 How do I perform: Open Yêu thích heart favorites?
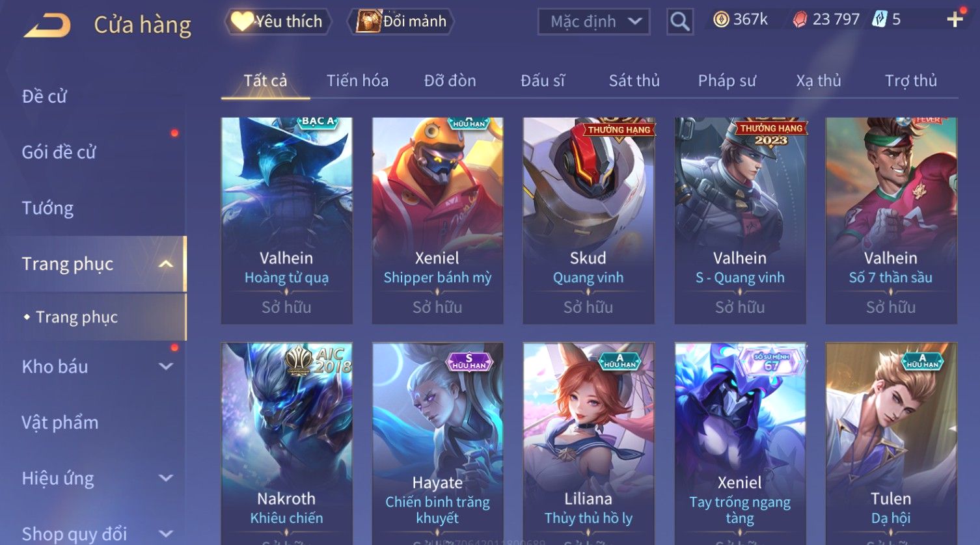[278, 21]
